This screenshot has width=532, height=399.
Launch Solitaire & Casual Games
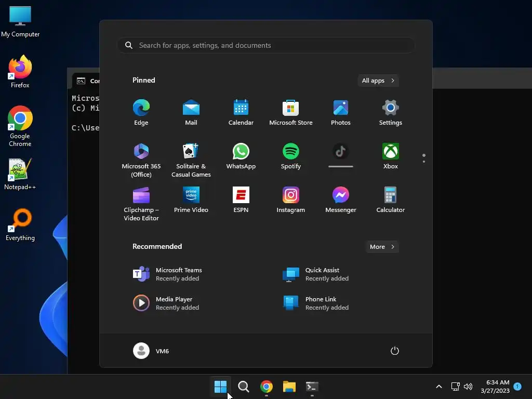point(191,160)
